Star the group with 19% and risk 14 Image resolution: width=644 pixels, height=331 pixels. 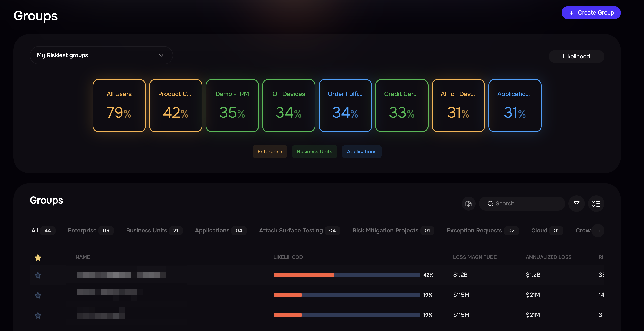coord(38,295)
